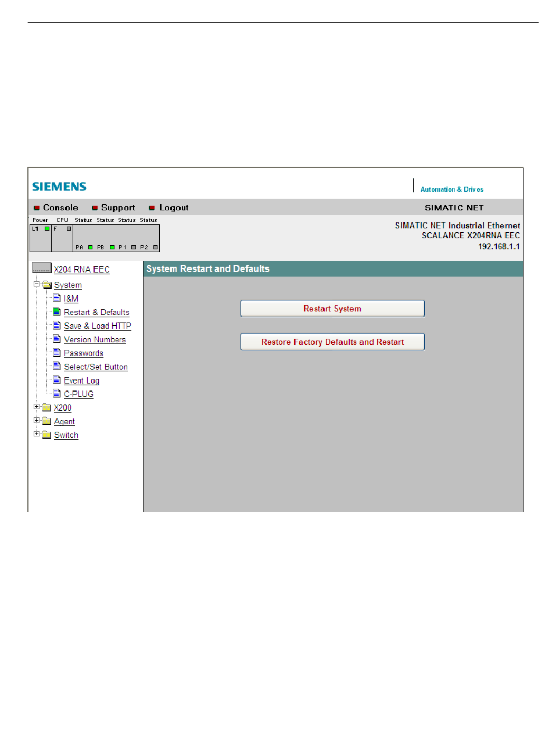Click the page icon beside I&M

tap(57, 298)
